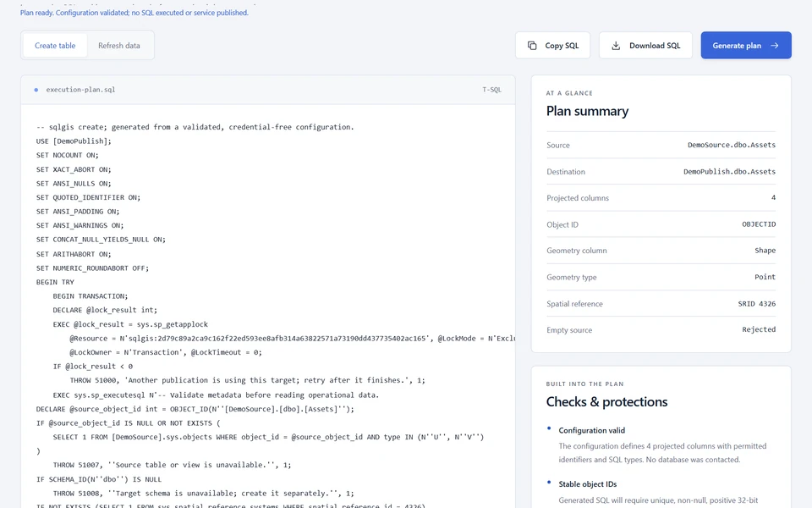Image resolution: width=812 pixels, height=508 pixels.
Task: Click the arrow icon in Generate plan
Action: point(775,46)
